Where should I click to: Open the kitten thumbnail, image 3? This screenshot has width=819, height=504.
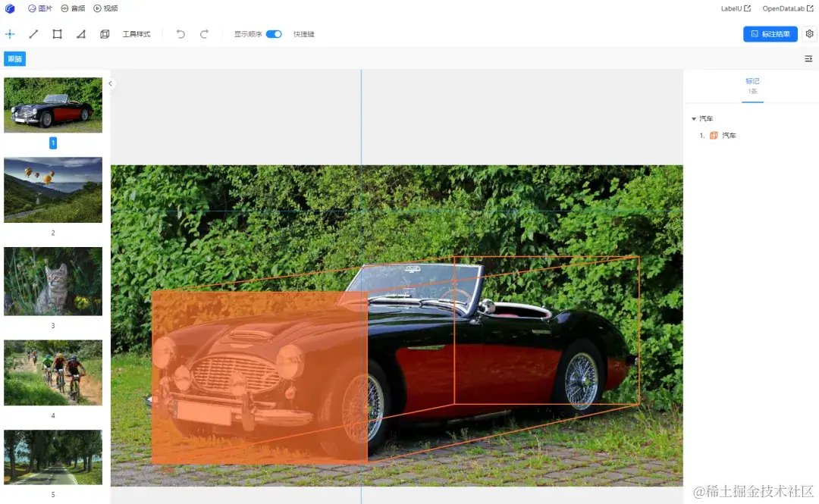[53, 281]
